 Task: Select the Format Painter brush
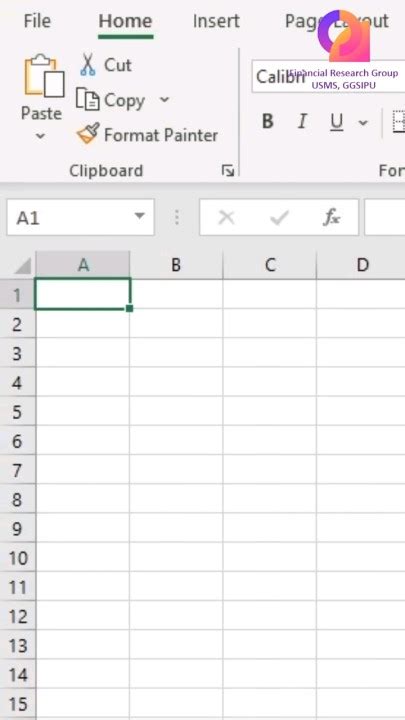(x=88, y=134)
